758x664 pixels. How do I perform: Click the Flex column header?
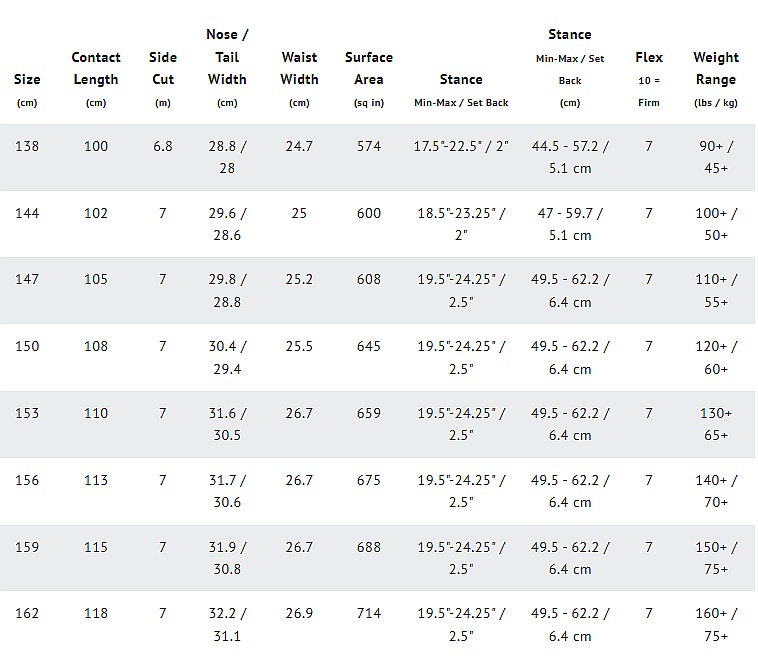coord(649,57)
